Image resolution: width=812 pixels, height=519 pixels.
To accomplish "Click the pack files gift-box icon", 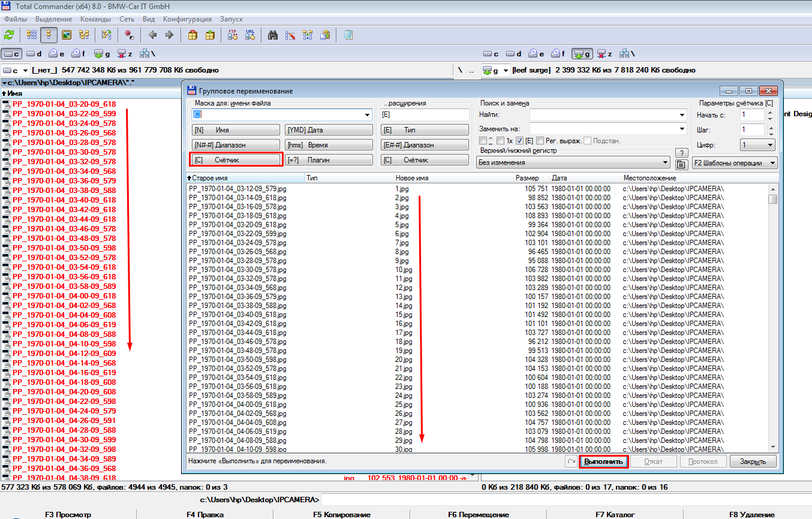I will coord(193,35).
